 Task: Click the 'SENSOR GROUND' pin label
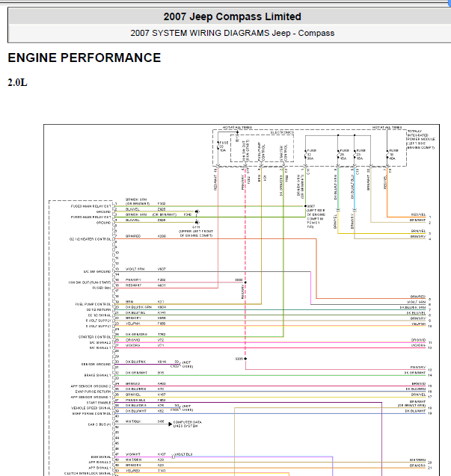click(96, 365)
